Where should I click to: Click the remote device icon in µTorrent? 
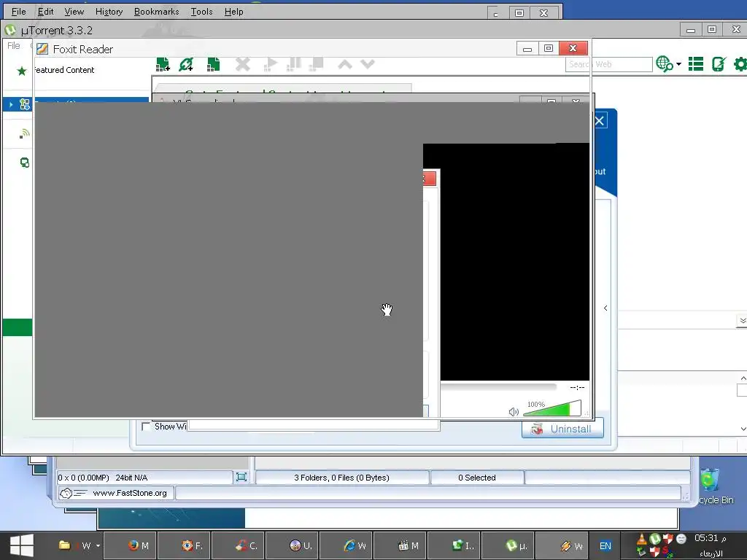(x=719, y=64)
